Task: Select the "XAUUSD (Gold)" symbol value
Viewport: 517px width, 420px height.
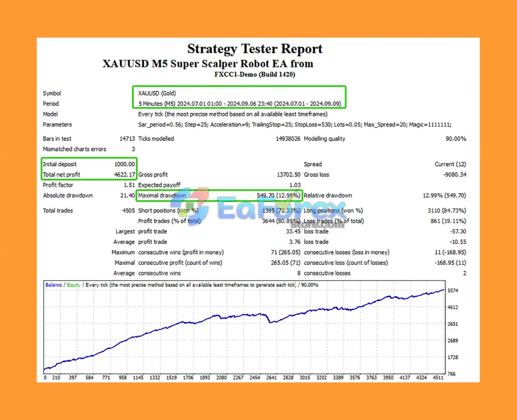Action: [x=157, y=93]
